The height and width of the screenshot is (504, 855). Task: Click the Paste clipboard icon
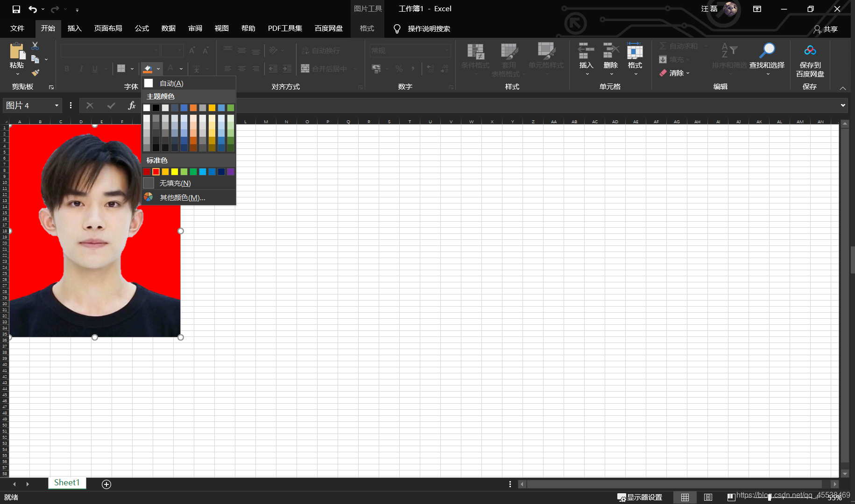17,51
